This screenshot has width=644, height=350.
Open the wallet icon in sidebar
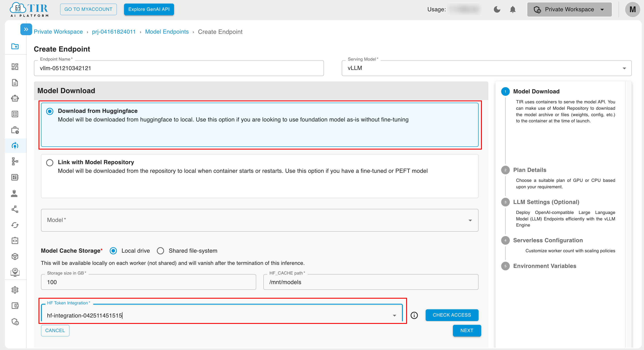[x=15, y=306]
